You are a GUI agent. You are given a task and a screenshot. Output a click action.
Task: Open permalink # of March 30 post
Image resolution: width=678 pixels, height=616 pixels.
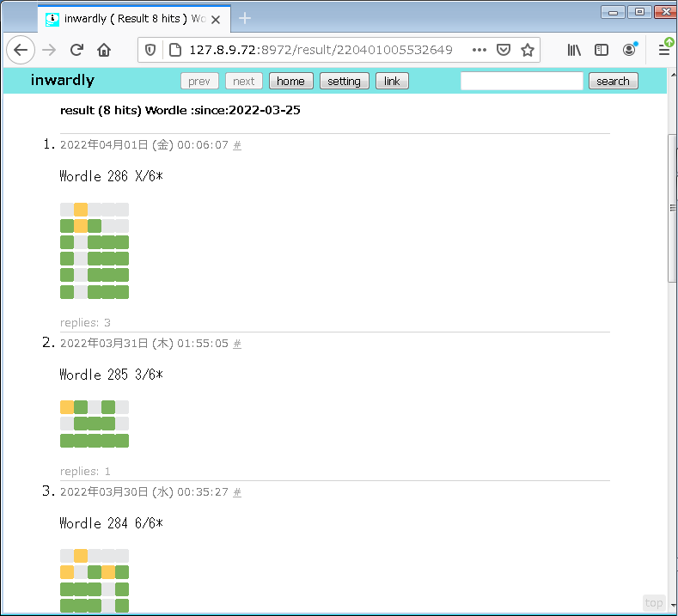[237, 492]
